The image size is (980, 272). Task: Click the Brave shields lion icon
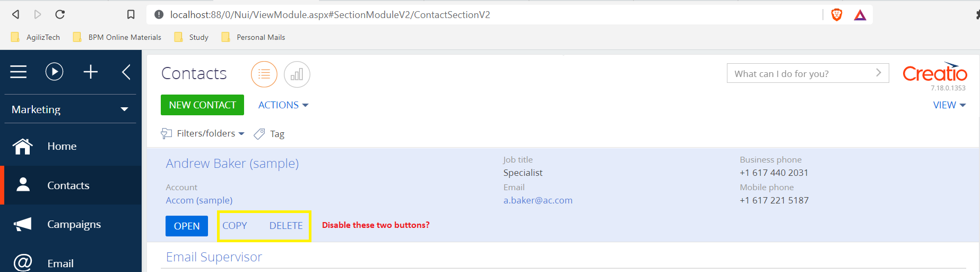click(x=837, y=15)
